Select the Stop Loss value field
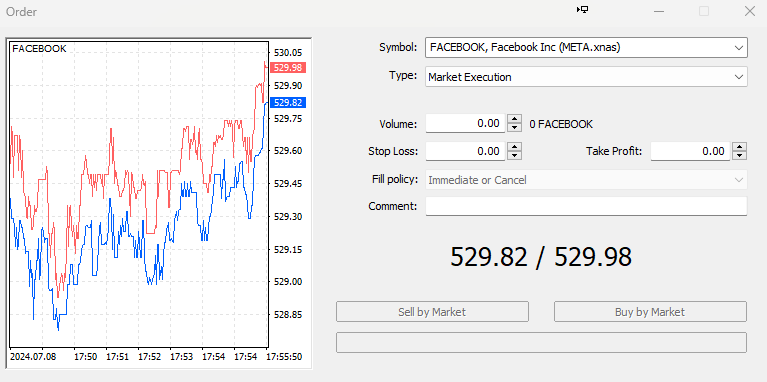 465,151
